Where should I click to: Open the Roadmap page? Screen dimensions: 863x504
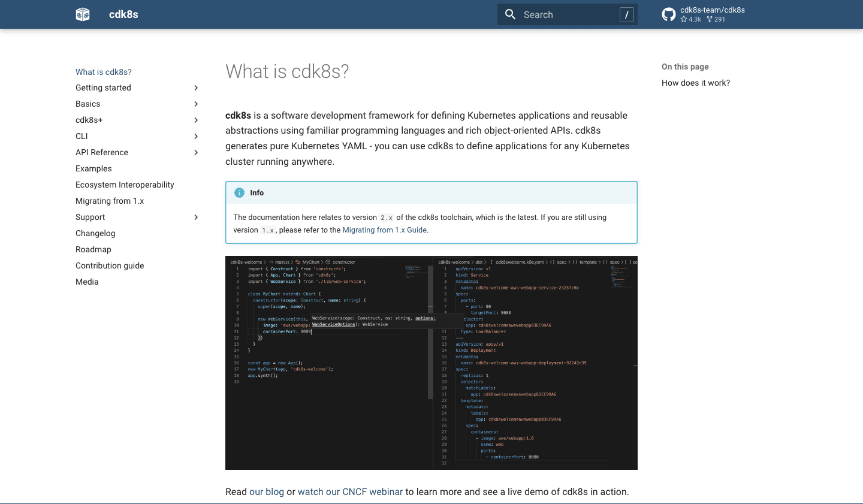click(93, 249)
